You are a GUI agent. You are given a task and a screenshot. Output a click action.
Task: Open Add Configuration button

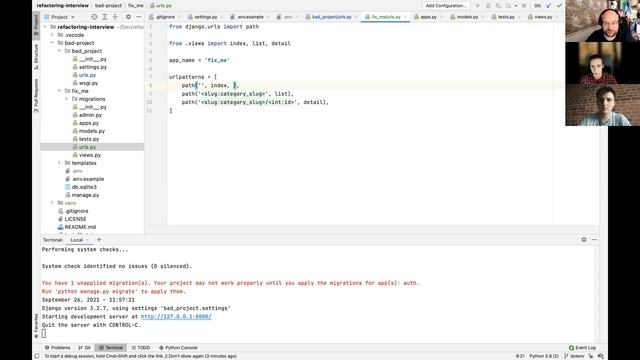click(445, 6)
